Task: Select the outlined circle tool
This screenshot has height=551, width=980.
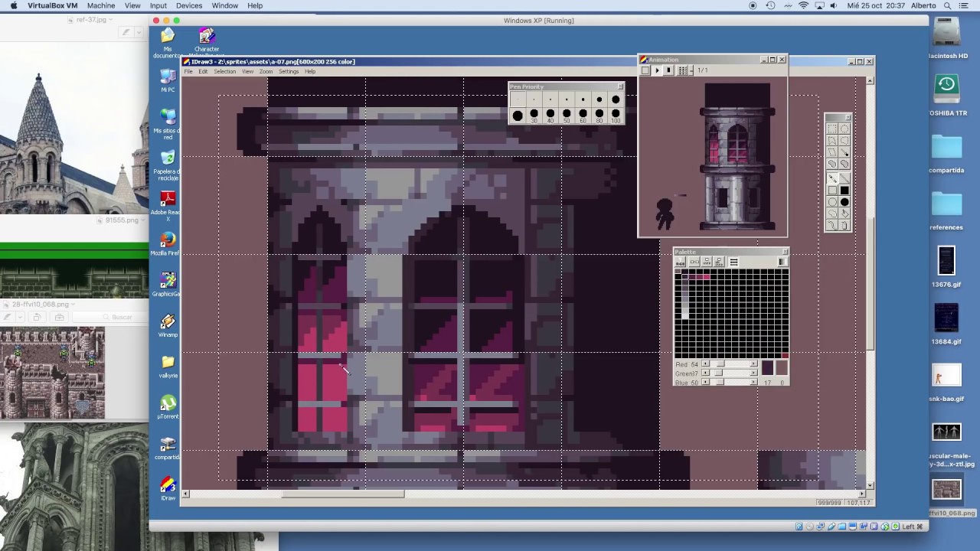Action: (x=832, y=202)
